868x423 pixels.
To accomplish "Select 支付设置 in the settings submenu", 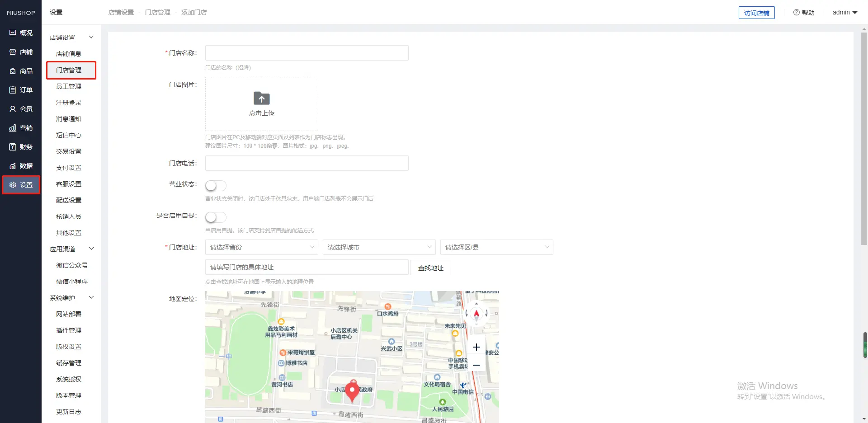I will click(x=69, y=168).
